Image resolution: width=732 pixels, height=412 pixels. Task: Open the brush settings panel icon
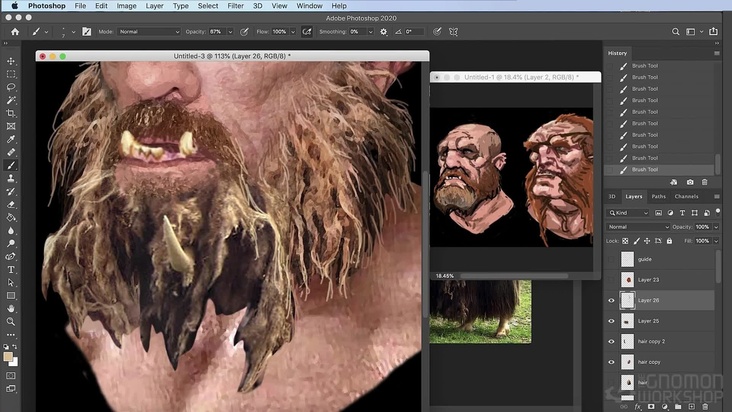pos(87,32)
